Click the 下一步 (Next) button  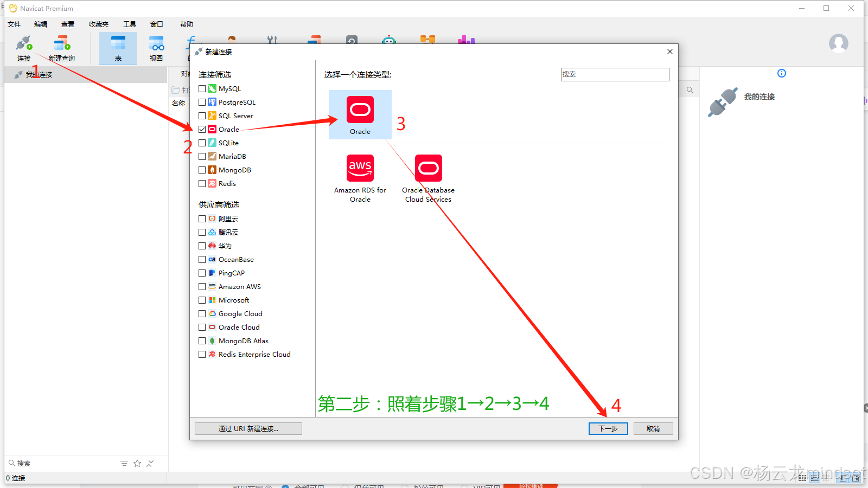[608, 428]
